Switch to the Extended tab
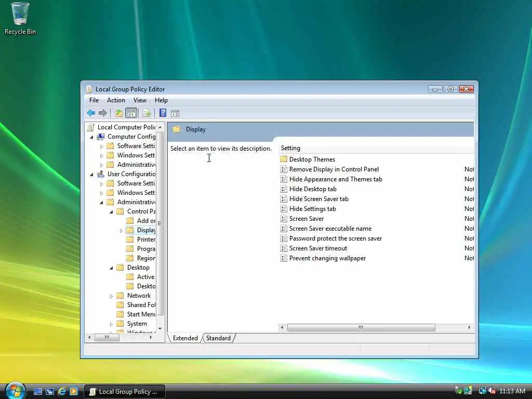This screenshot has height=399, width=532. tap(185, 338)
